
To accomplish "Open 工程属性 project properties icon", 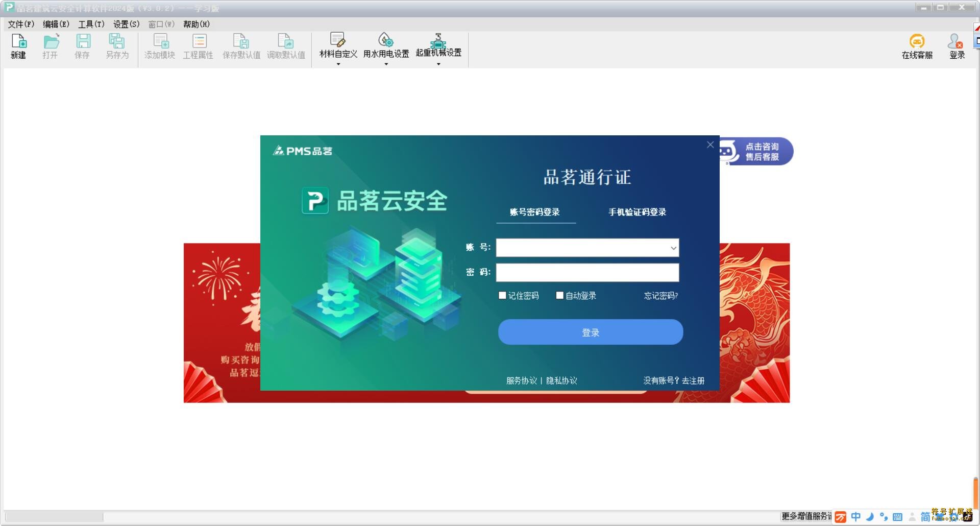I will pyautogui.click(x=199, y=41).
